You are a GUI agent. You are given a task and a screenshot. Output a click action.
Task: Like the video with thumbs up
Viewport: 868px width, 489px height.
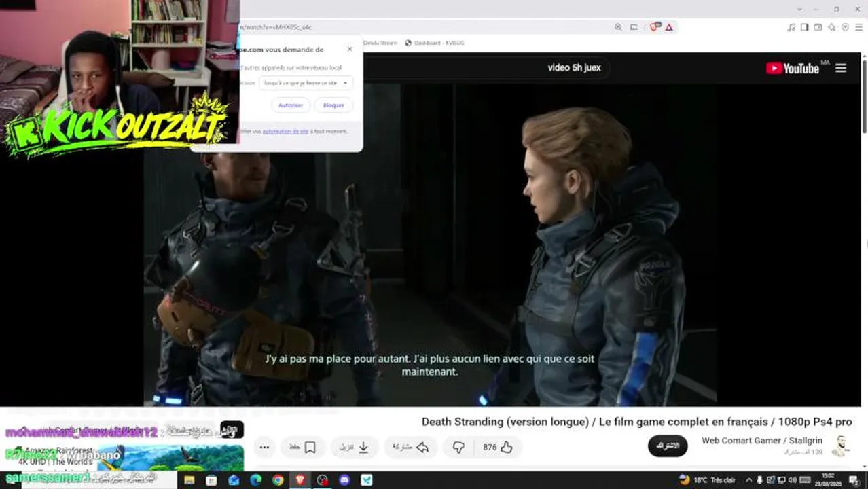pyautogui.click(x=498, y=447)
